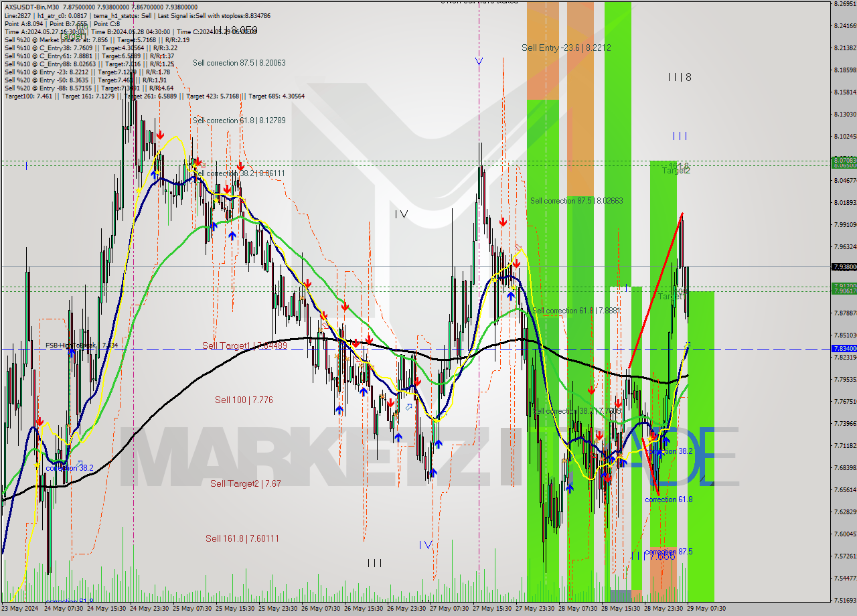Click the blue 'correction 87.5' label
Viewport: 857px width, 616px height.
click(x=669, y=552)
